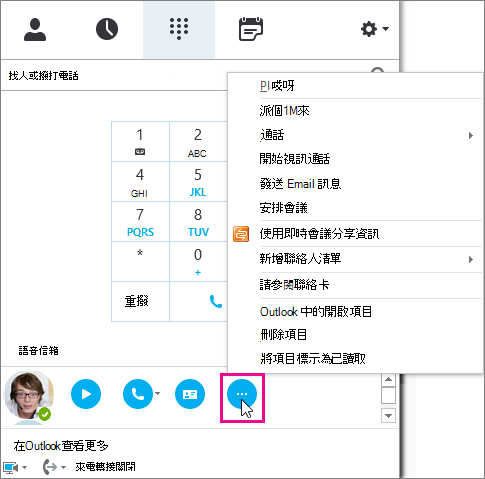Choose 使用即時會議分享資訊 menu item
Viewport: 485px width, 479px height.
[356, 234]
